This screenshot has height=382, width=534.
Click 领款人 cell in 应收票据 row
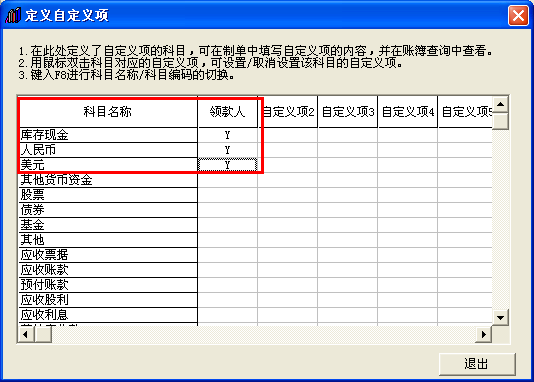[x=227, y=255]
